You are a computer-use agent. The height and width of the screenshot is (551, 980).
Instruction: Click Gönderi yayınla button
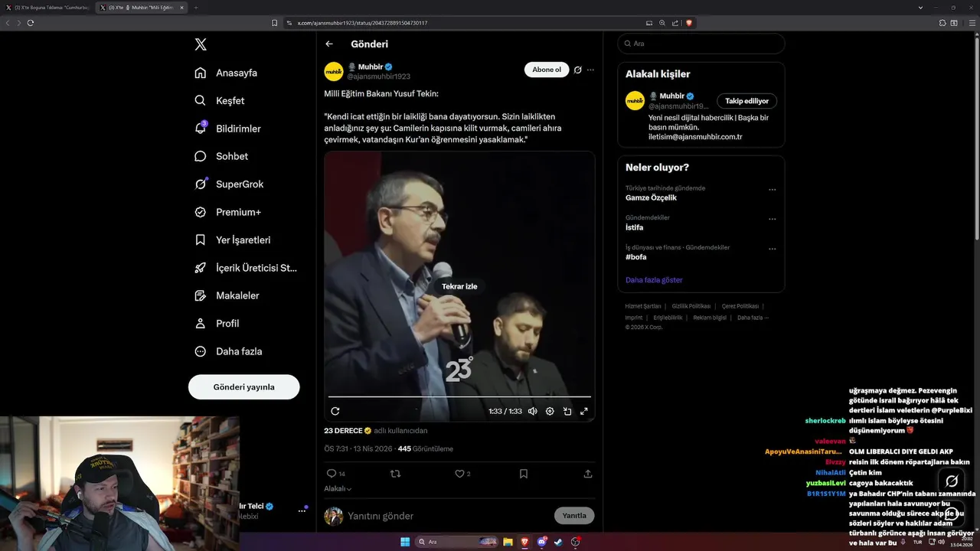tap(243, 386)
